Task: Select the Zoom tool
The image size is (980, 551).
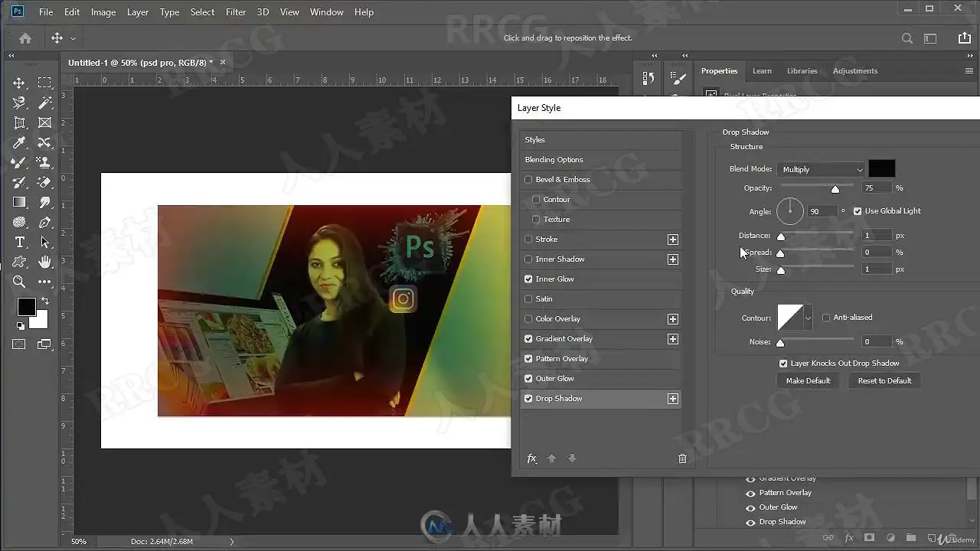Action: point(20,282)
